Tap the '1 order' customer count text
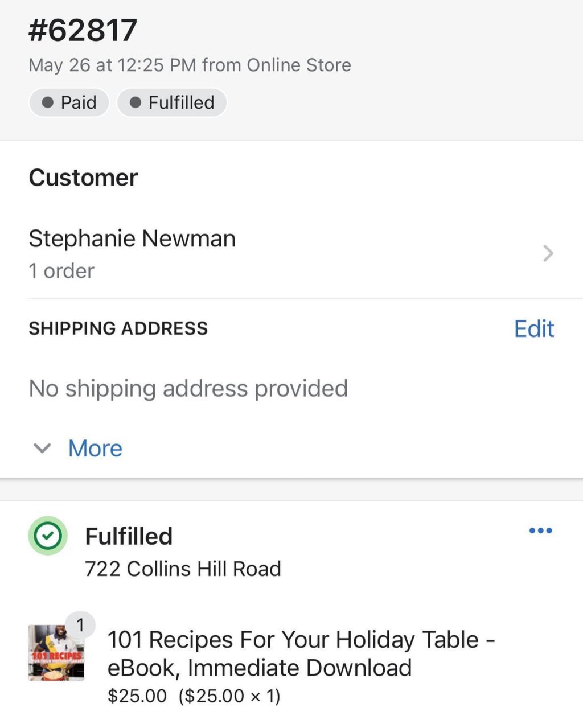 point(61,271)
